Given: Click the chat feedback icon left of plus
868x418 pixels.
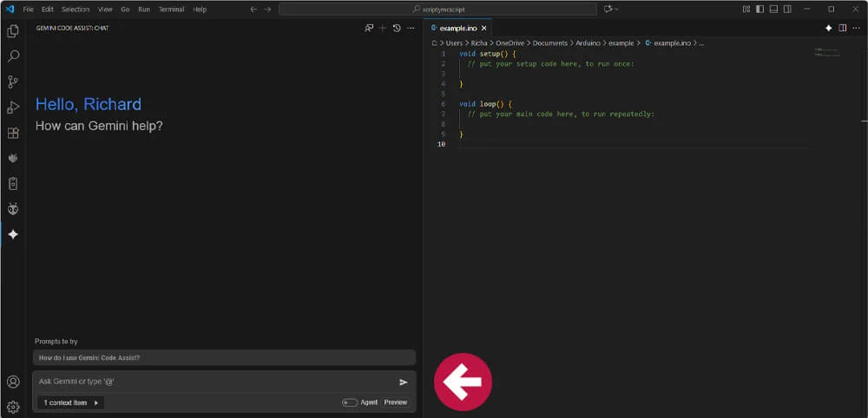Looking at the screenshot, I should tap(369, 29).
